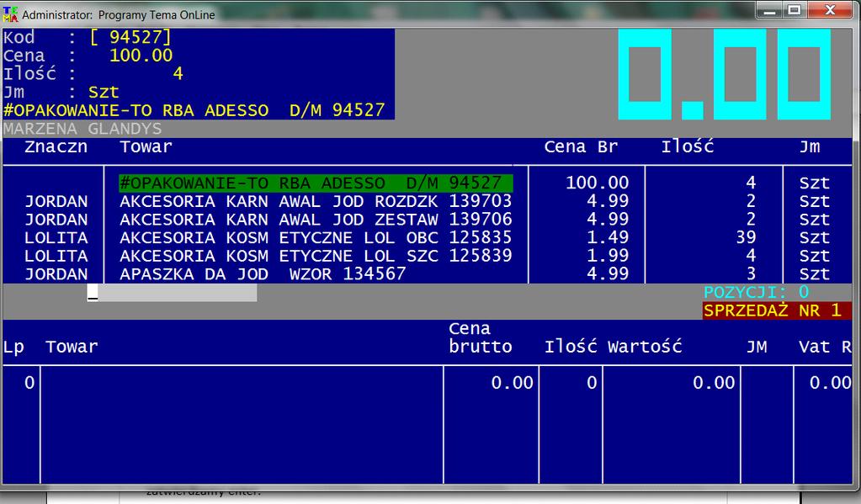Click product description line above cashier name
Image resolution: width=861 pixels, height=504 pixels.
194,110
